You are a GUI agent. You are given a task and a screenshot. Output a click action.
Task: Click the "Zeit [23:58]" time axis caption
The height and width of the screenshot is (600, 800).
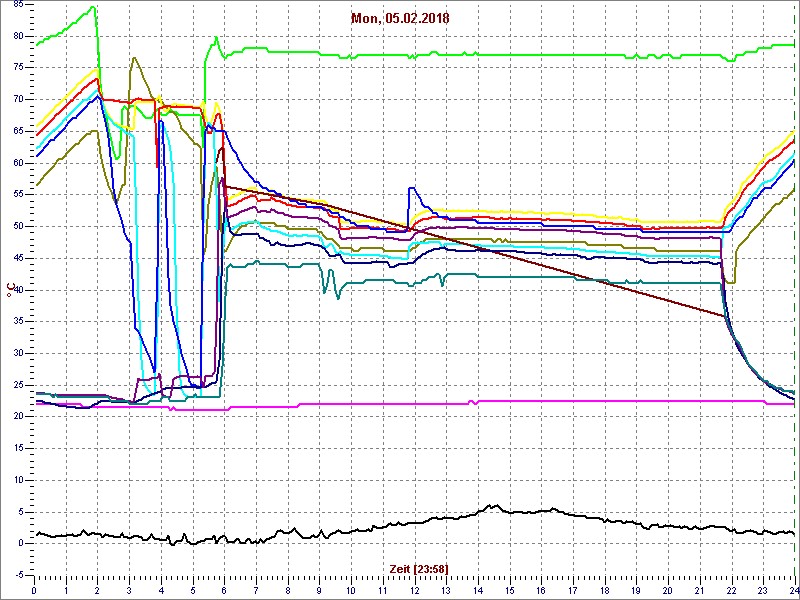419,569
